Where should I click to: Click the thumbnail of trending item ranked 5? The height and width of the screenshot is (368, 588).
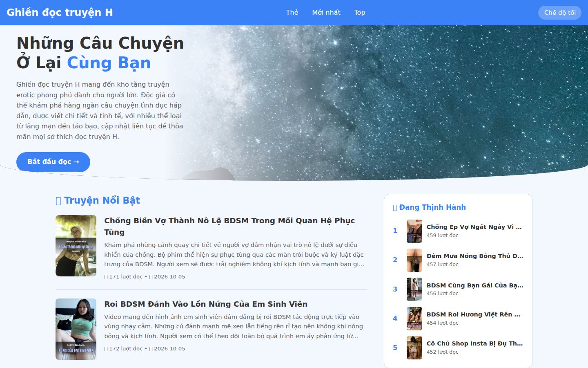(x=414, y=348)
